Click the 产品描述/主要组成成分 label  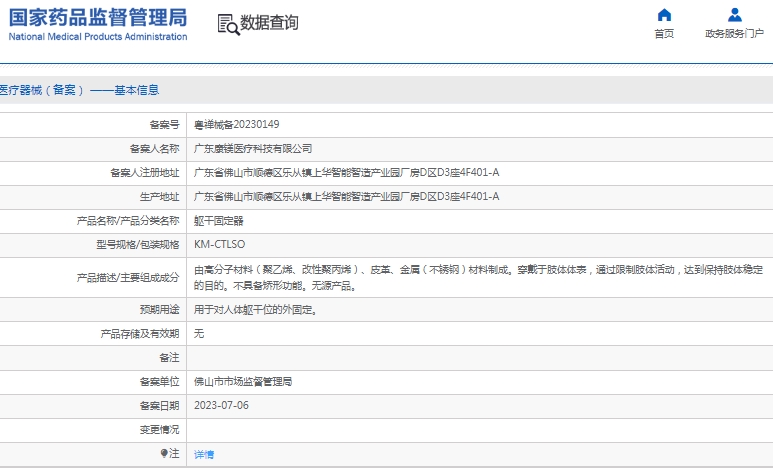pos(128,278)
